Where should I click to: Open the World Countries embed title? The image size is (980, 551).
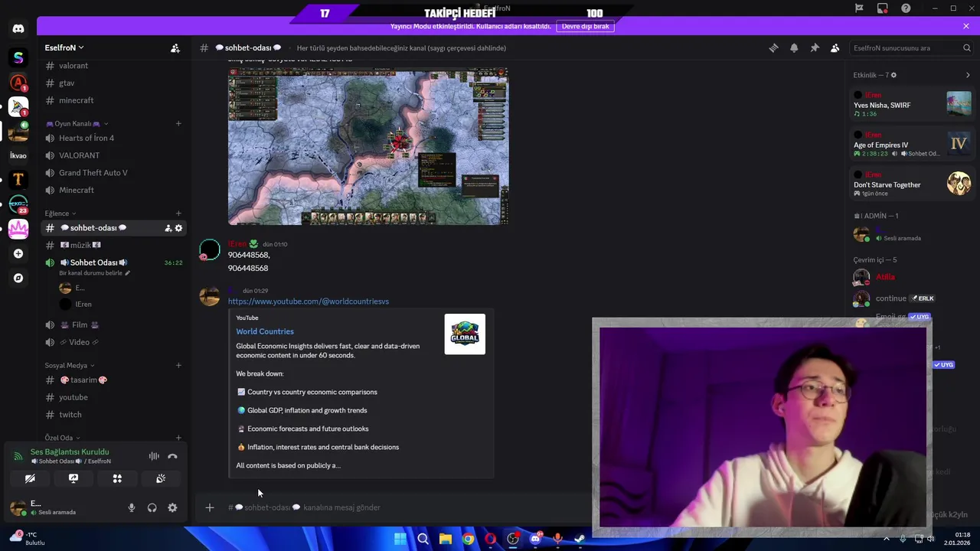265,331
